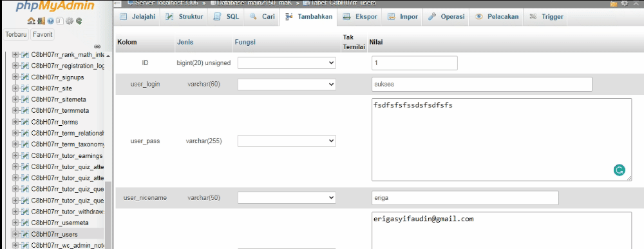Open C8bH07rr_term_taxonomy table in sidebar
The image size is (644, 249).
[x=68, y=144]
